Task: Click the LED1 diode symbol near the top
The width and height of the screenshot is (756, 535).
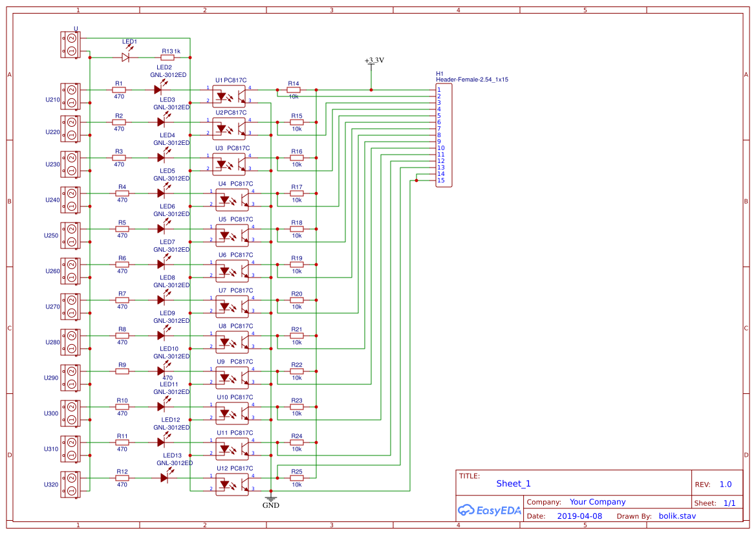Action: click(x=124, y=57)
